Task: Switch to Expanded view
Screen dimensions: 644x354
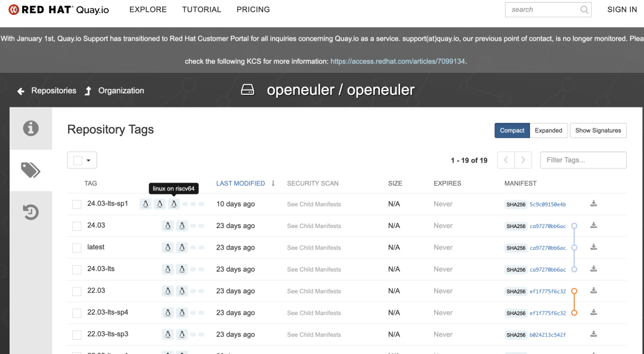Action: point(549,130)
